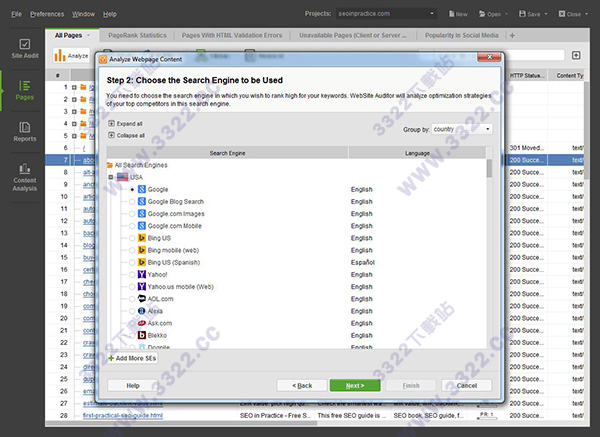Expand row 1 in the pages table
This screenshot has width=600, height=437.
(74, 87)
